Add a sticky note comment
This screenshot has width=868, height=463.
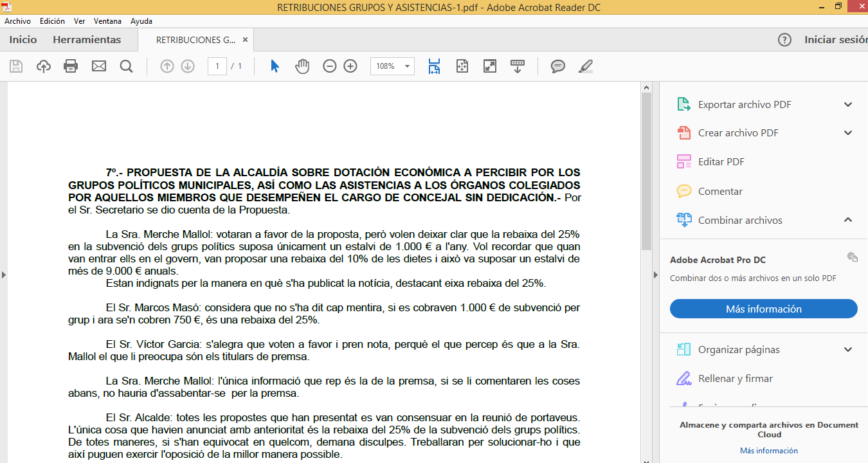[x=558, y=66]
